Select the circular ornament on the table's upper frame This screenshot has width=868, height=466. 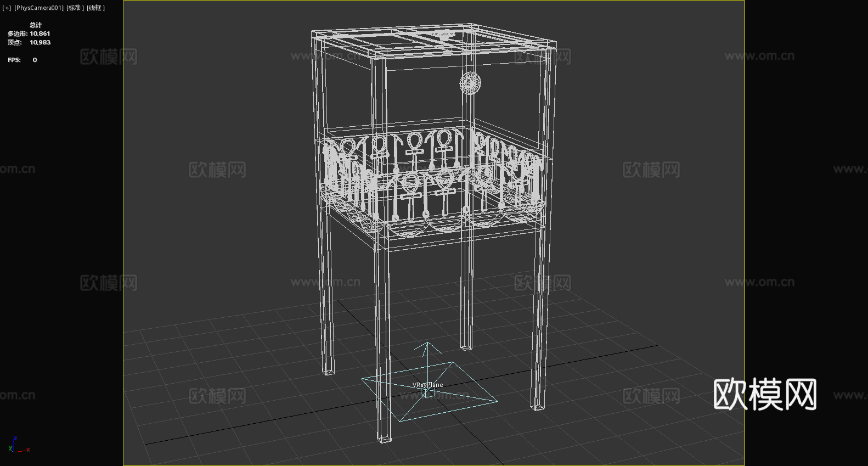click(470, 83)
